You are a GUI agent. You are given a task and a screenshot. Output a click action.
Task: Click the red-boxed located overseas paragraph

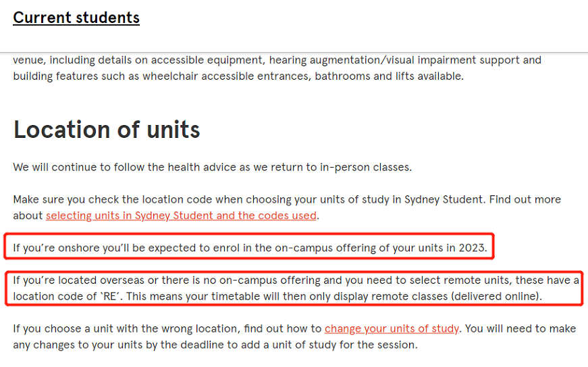pyautogui.click(x=296, y=288)
